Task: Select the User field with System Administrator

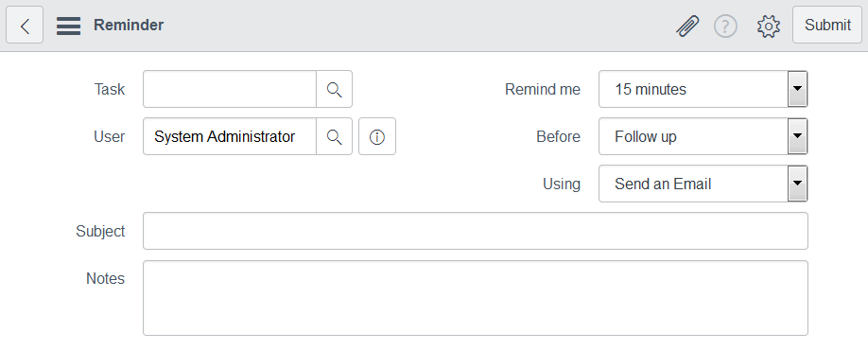Action: coord(230,137)
